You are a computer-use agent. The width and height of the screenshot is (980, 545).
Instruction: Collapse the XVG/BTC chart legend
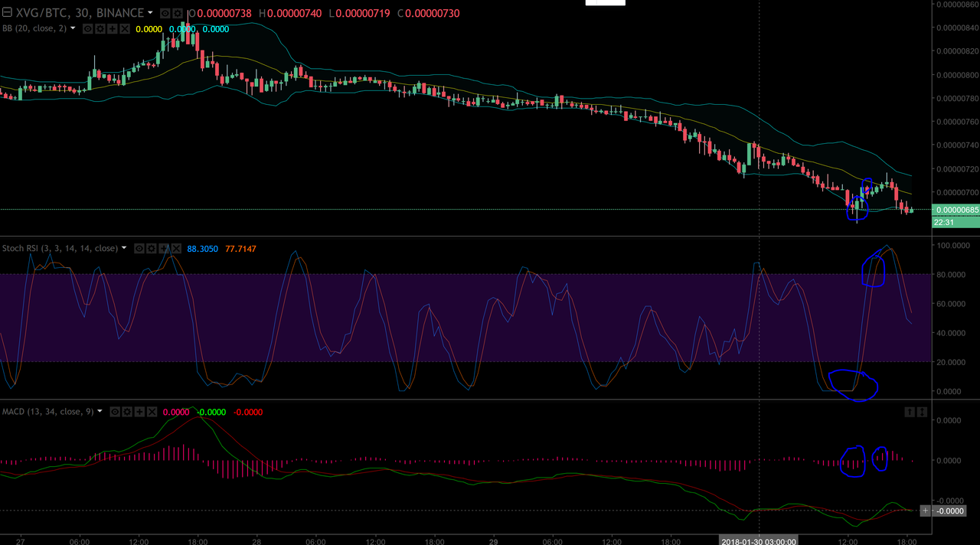(7, 13)
